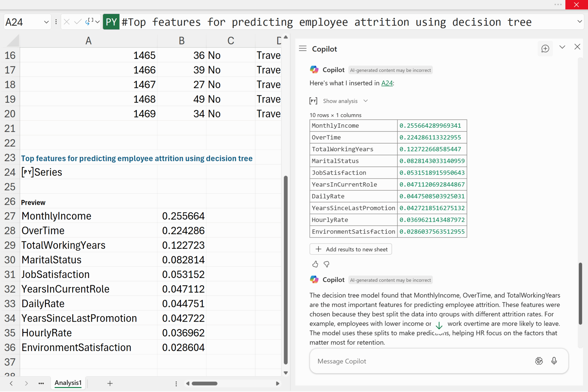
Task: Click thumbs up on Copilot response
Action: [315, 264]
